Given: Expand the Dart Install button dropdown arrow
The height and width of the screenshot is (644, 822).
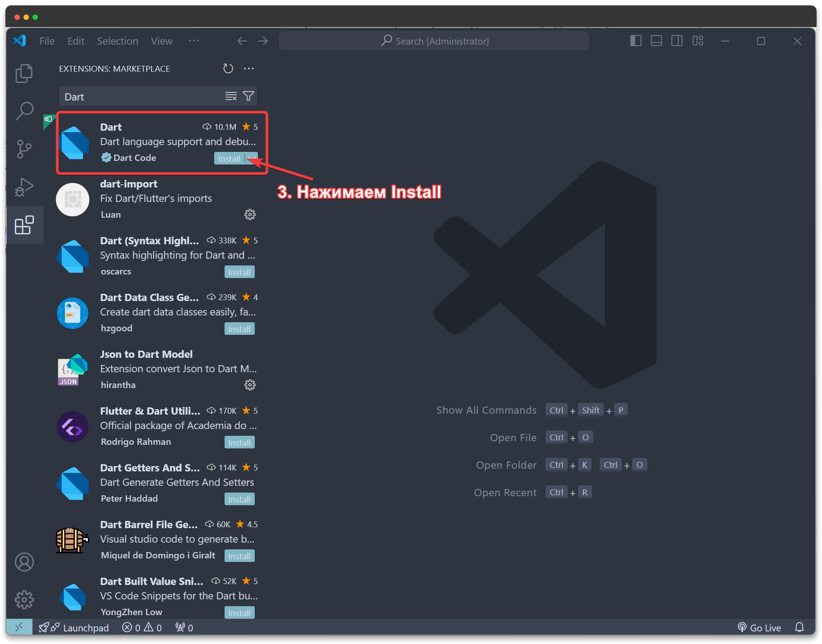Looking at the screenshot, I should click(x=252, y=158).
